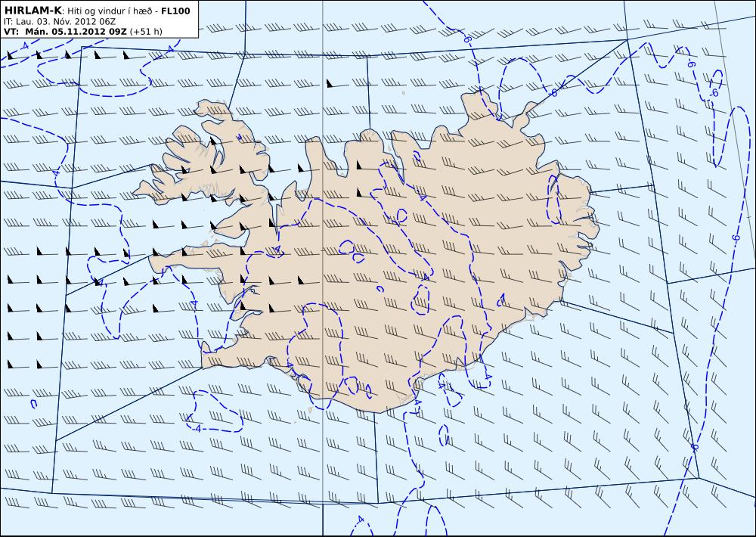
Task: Click the 'IT: Lau. 03. Nóv. 2012 06Z' line
Action: click(x=59, y=22)
